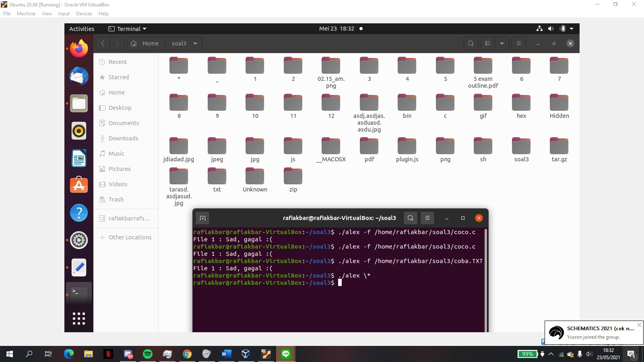Open a new terminal tab
This screenshot has width=644, height=362.
click(203, 218)
